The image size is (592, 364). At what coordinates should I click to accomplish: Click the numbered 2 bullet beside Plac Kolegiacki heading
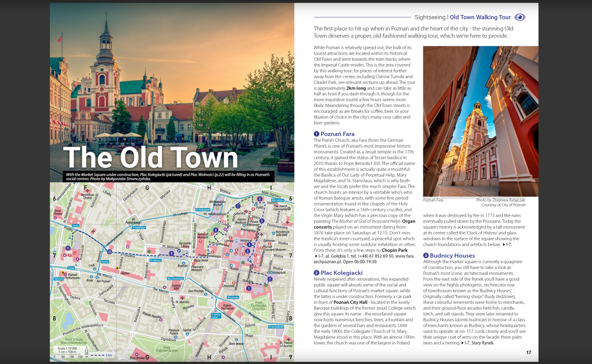point(316,273)
